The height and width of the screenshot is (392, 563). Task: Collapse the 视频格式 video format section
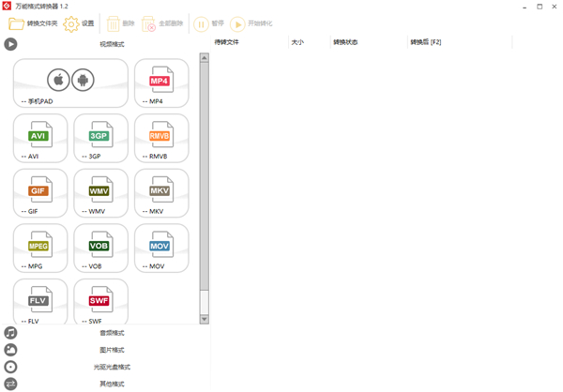(112, 44)
